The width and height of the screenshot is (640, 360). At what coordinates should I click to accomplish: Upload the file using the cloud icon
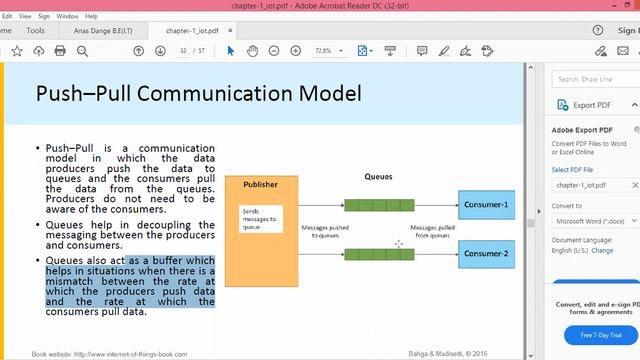(39, 51)
